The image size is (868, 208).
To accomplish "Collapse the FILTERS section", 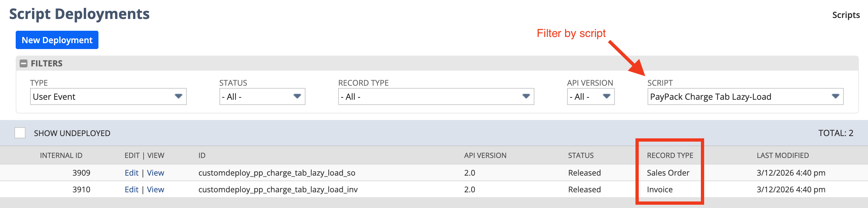I will (x=24, y=63).
